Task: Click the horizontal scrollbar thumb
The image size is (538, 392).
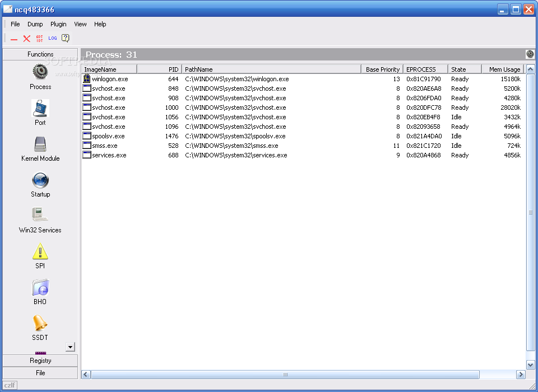Action: [285, 375]
